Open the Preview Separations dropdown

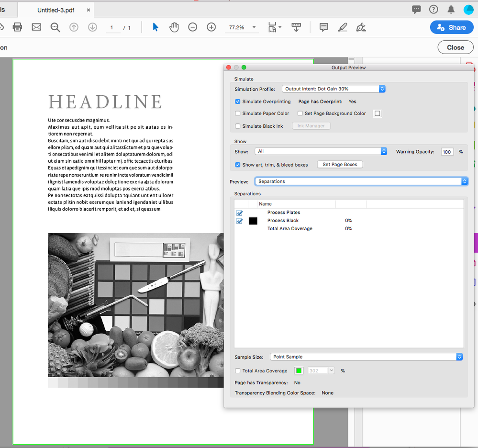tap(361, 182)
